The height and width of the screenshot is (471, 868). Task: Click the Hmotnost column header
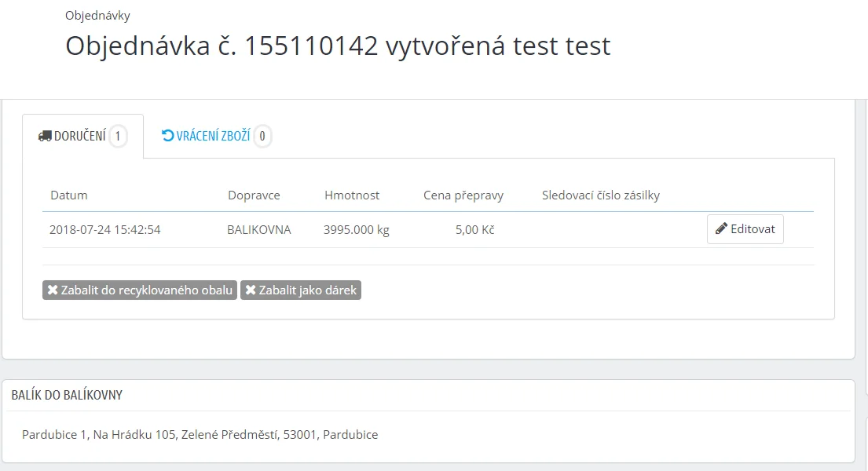352,195
